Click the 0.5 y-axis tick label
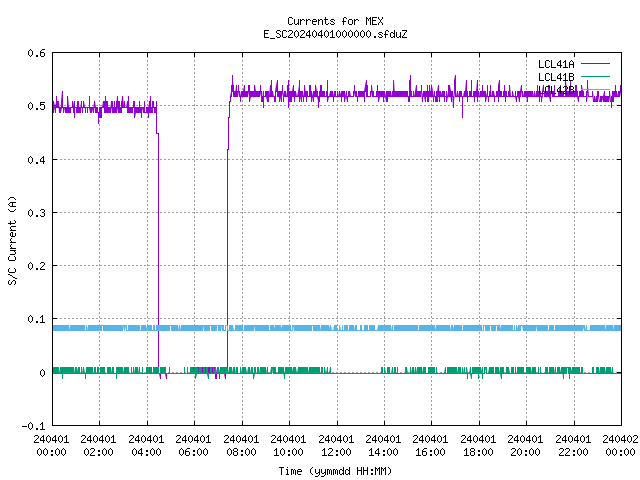The image size is (640, 480). [36, 106]
